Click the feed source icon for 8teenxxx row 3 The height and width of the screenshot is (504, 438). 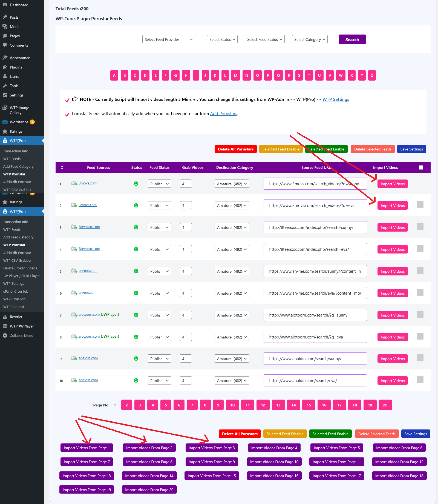click(x=74, y=227)
